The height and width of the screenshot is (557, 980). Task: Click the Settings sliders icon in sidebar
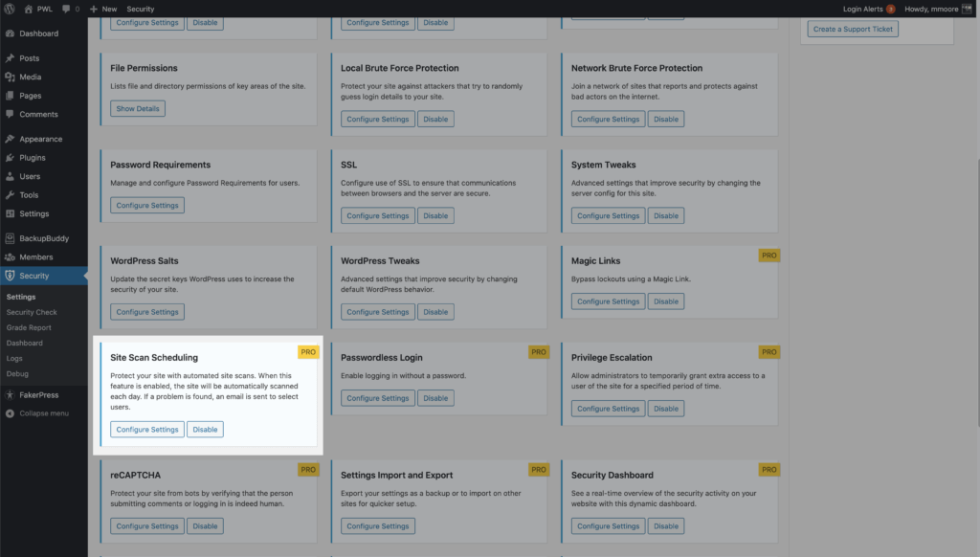[10, 213]
